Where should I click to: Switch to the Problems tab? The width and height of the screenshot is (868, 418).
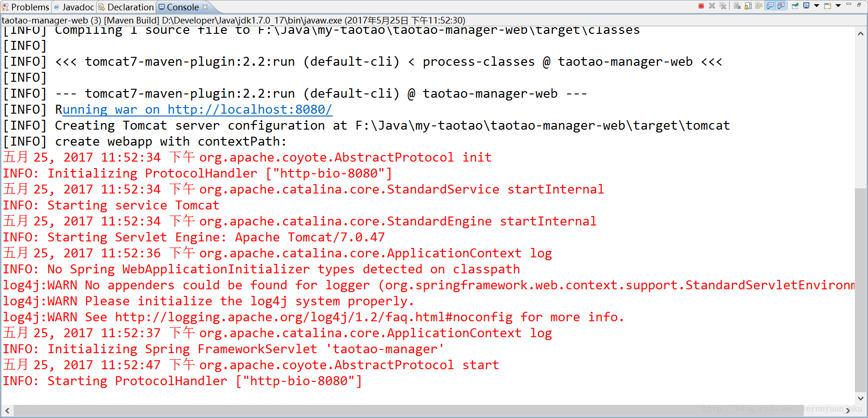coord(25,7)
